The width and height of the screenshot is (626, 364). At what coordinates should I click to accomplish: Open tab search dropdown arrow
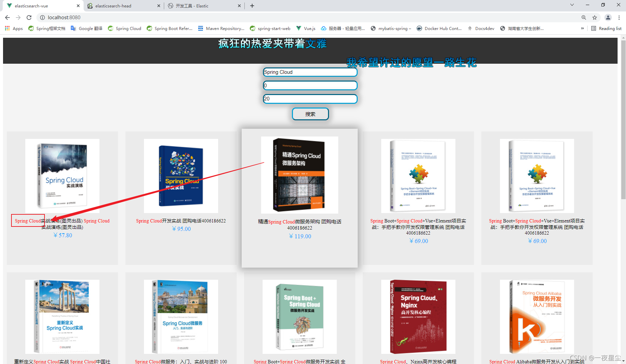click(572, 5)
